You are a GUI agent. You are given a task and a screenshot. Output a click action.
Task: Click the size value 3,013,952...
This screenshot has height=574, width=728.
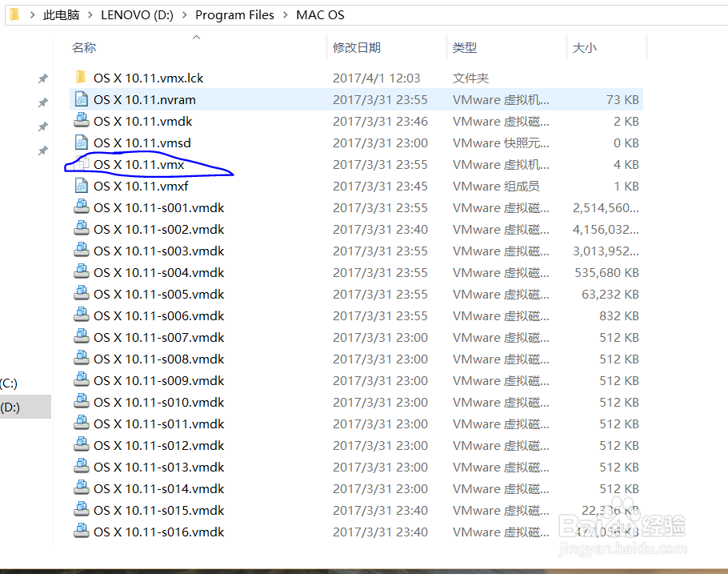pos(606,251)
